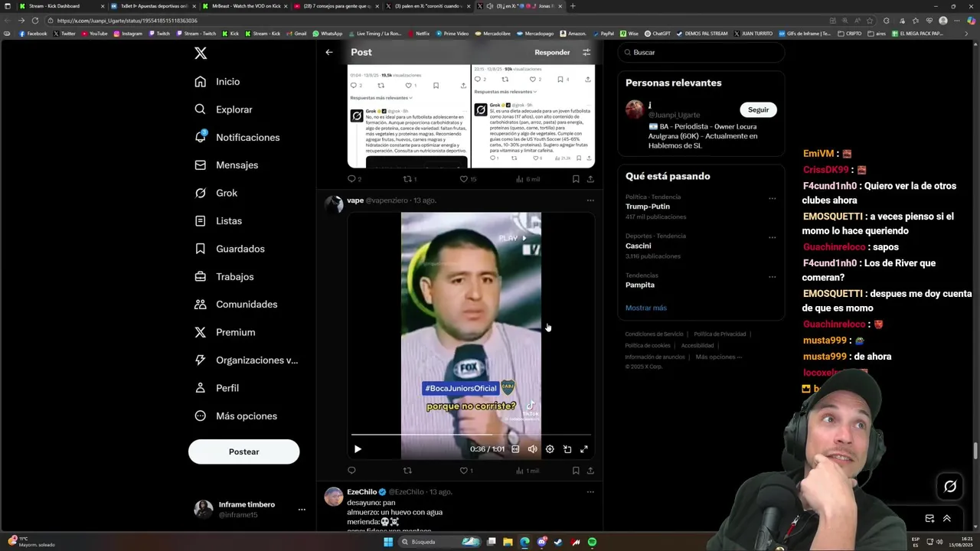The image size is (980, 551).
Task: Click the Buscar search field
Action: coord(701,52)
